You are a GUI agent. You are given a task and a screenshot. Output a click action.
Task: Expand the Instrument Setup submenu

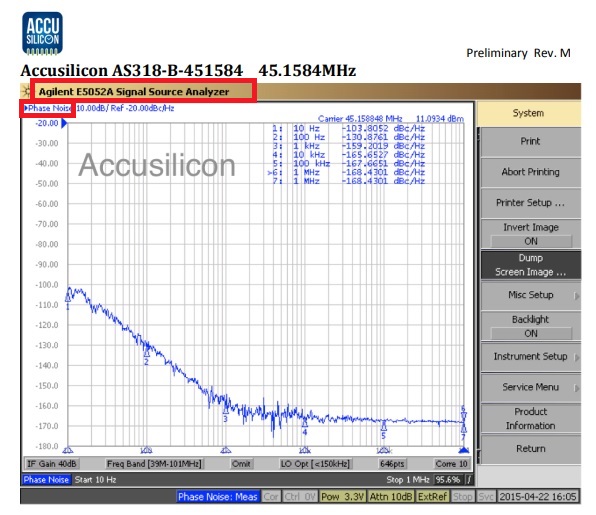(530, 357)
